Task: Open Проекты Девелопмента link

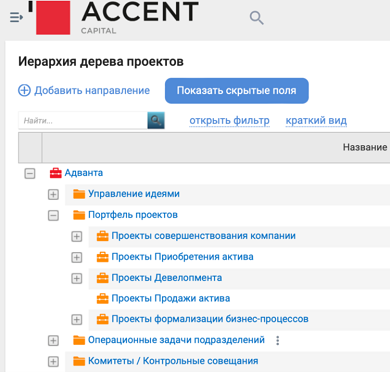Action: pos(167,278)
